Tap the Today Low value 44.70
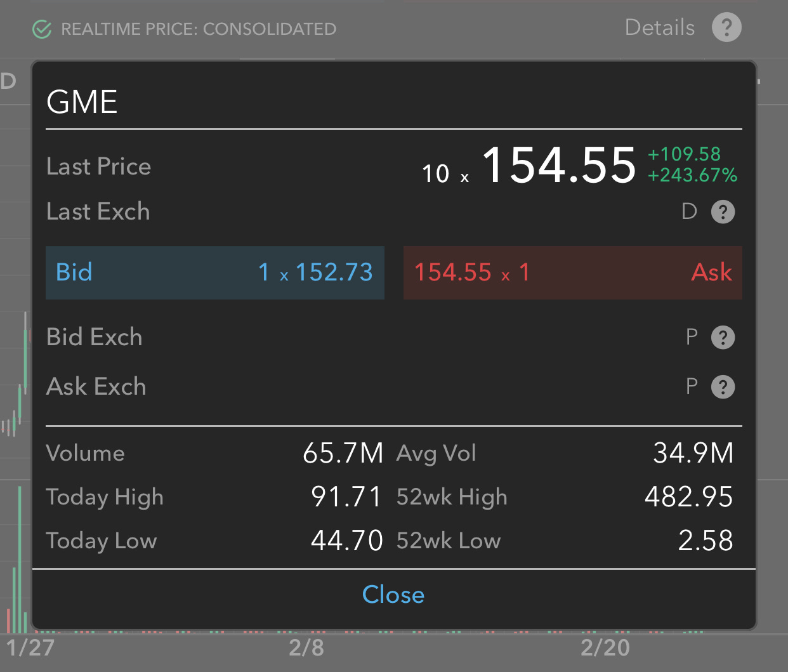This screenshot has width=788, height=672. (x=347, y=541)
